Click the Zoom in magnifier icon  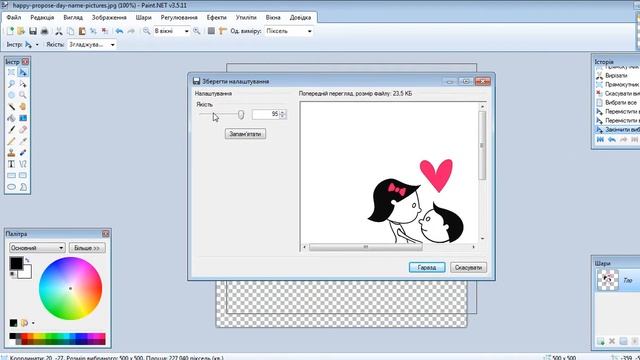click(x=197, y=31)
